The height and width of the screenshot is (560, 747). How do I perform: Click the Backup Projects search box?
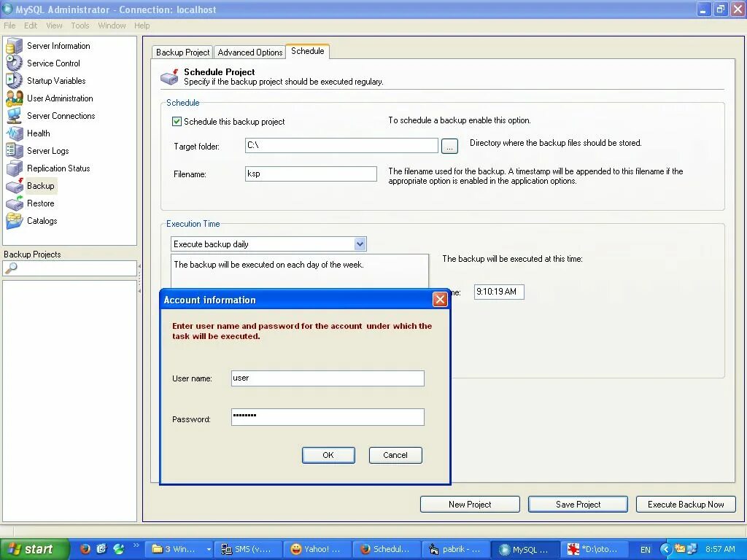click(x=70, y=268)
